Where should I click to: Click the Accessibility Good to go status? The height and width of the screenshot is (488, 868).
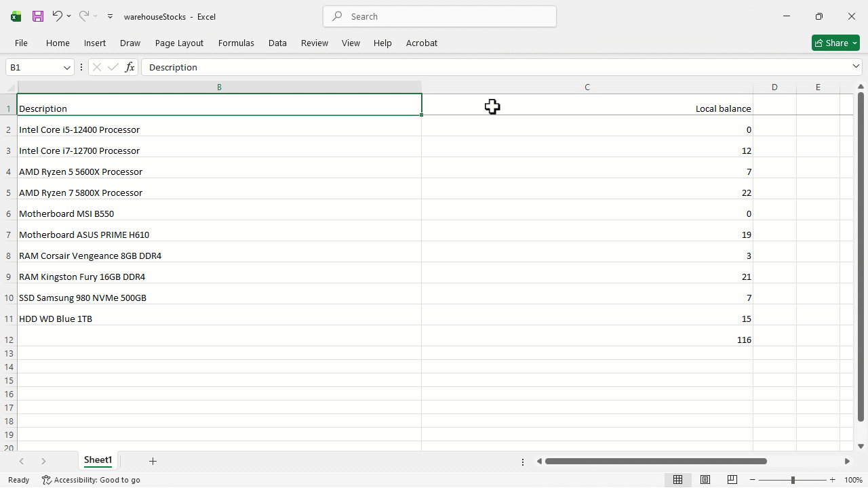[91, 480]
